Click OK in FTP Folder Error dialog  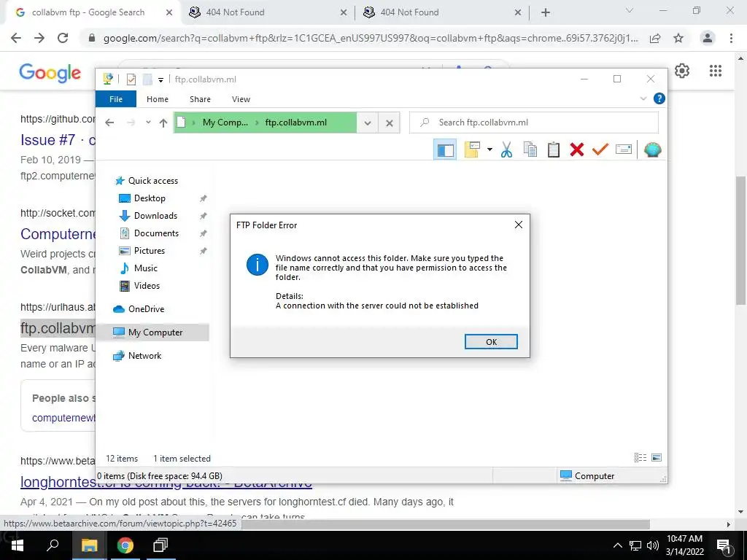point(491,341)
